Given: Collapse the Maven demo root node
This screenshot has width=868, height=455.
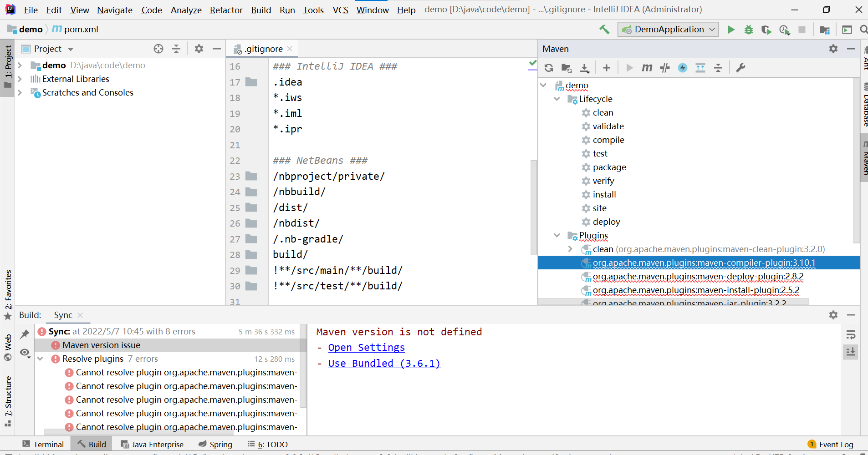Looking at the screenshot, I should [543, 86].
